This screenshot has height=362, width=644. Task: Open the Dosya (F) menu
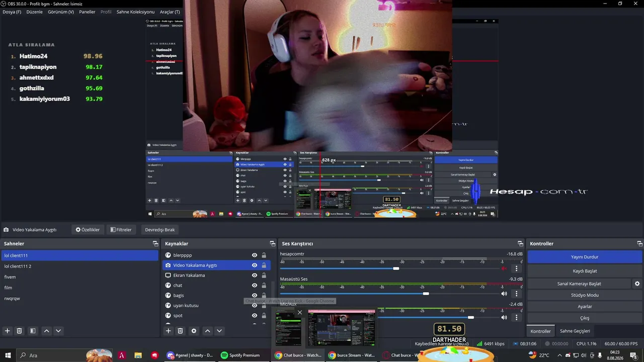pos(12,12)
